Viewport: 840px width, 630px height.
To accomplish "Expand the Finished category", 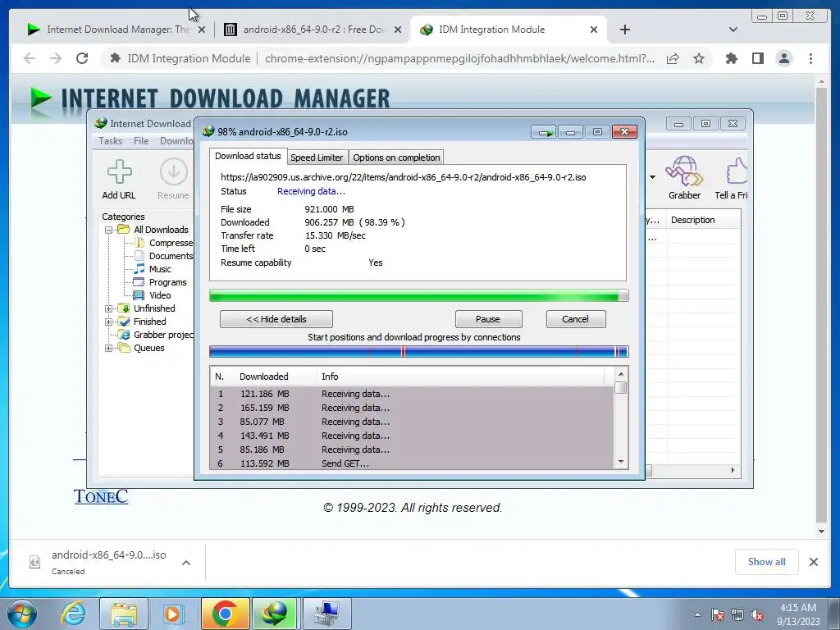I will pos(109,322).
